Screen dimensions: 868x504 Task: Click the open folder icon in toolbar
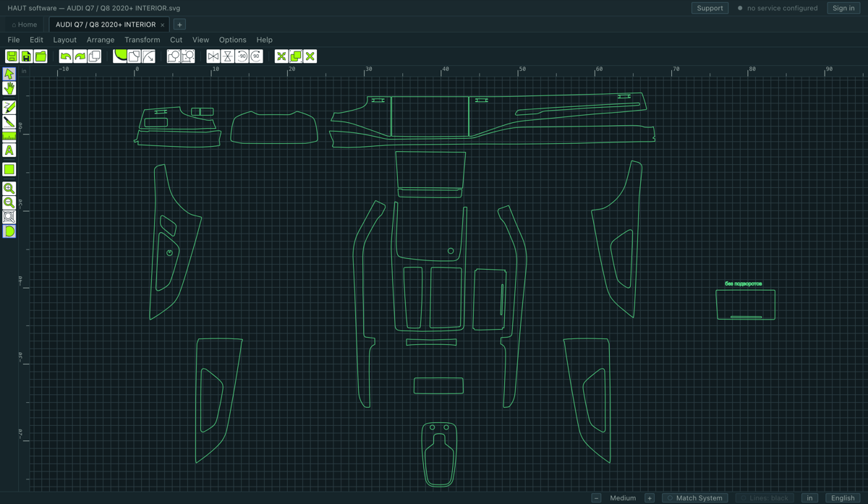(41, 56)
